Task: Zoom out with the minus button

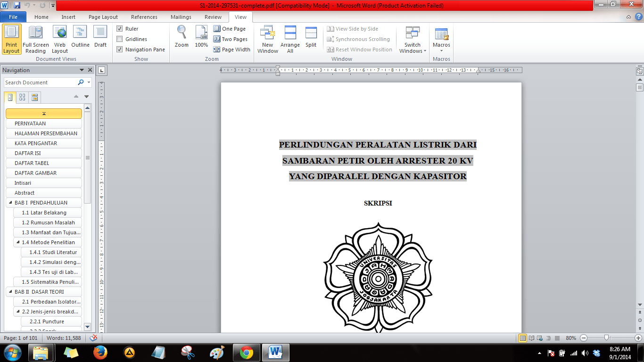Action: click(584, 338)
